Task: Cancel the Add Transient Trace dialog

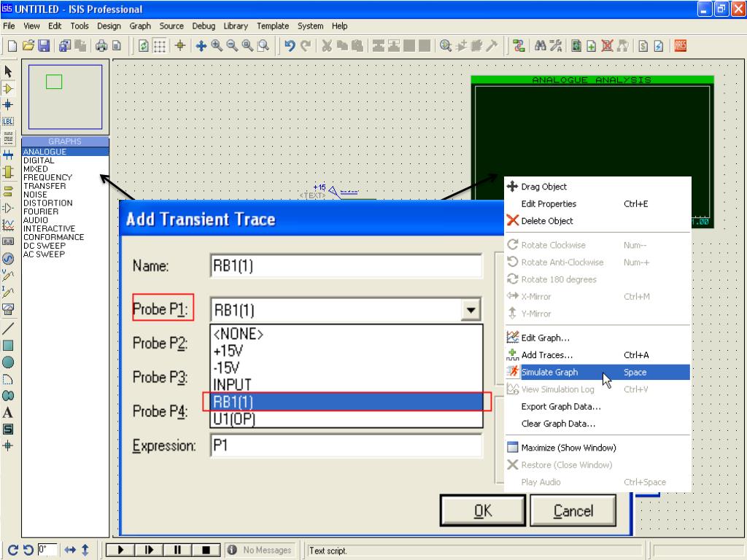Action: tap(573, 510)
